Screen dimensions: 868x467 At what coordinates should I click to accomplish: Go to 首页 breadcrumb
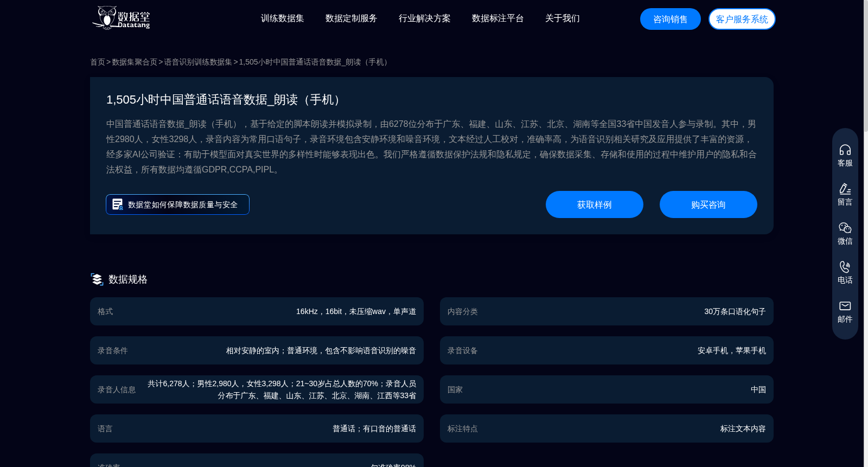[x=98, y=62]
